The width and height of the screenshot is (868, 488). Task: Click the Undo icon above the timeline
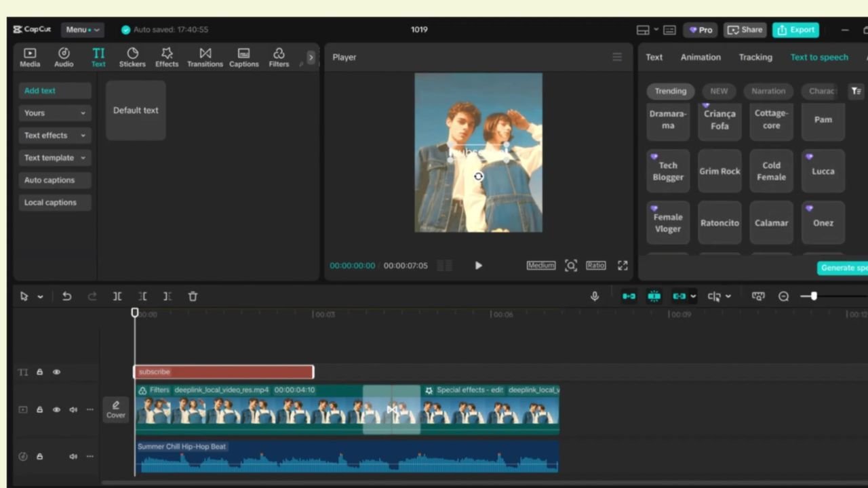[x=66, y=296]
